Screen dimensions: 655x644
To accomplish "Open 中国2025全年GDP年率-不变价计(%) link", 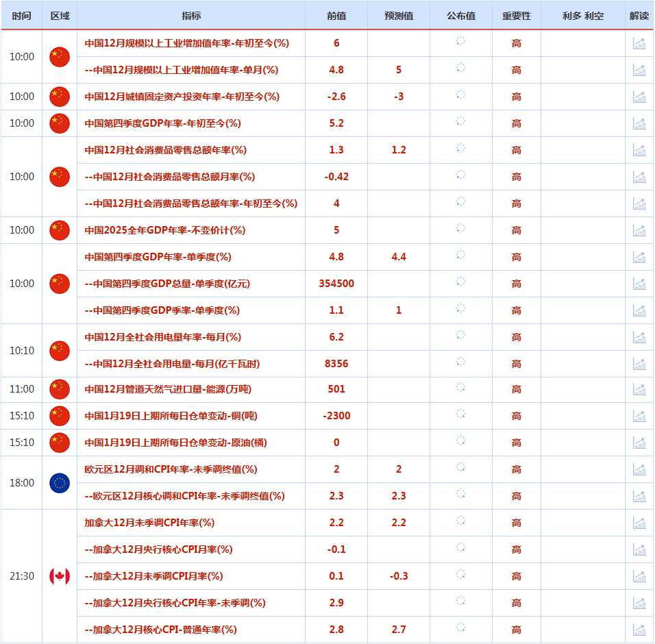I will point(165,230).
